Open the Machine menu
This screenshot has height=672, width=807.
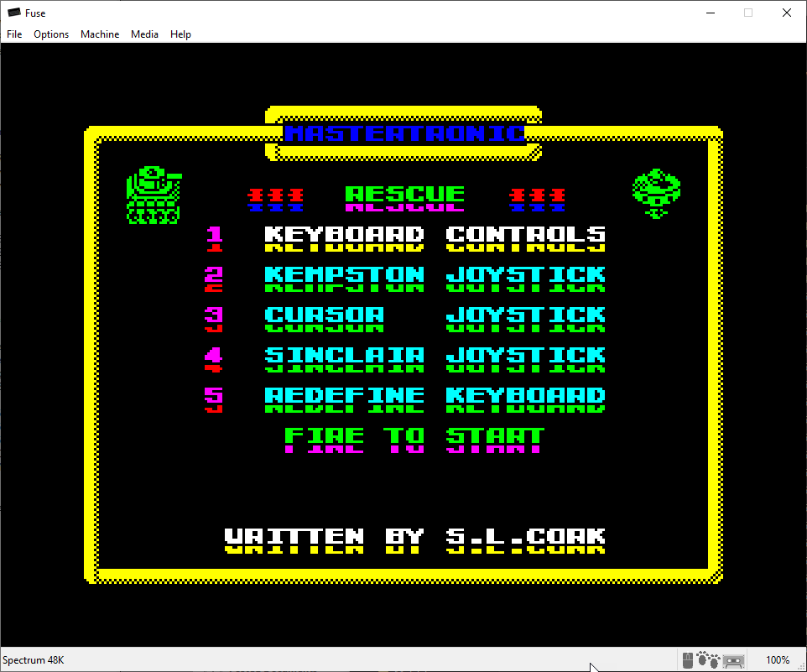tap(100, 34)
